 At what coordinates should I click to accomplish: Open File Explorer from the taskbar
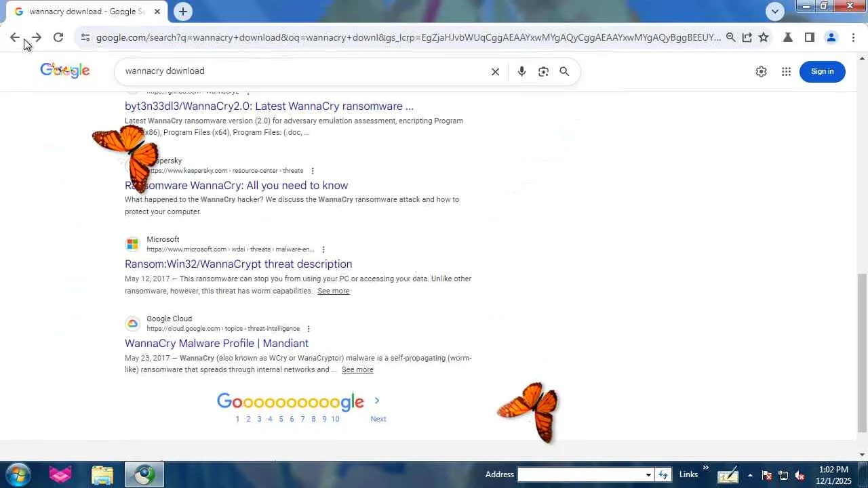102,474
